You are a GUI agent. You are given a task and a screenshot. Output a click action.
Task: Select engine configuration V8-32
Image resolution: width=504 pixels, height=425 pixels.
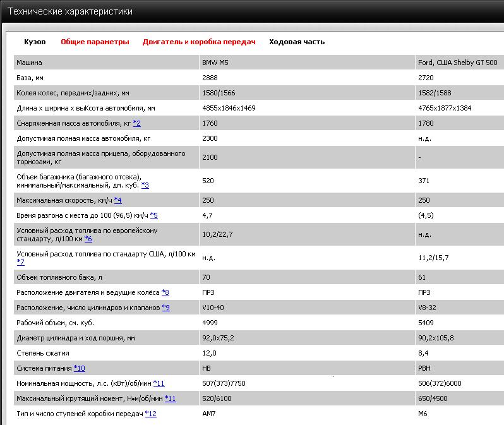[x=427, y=308]
